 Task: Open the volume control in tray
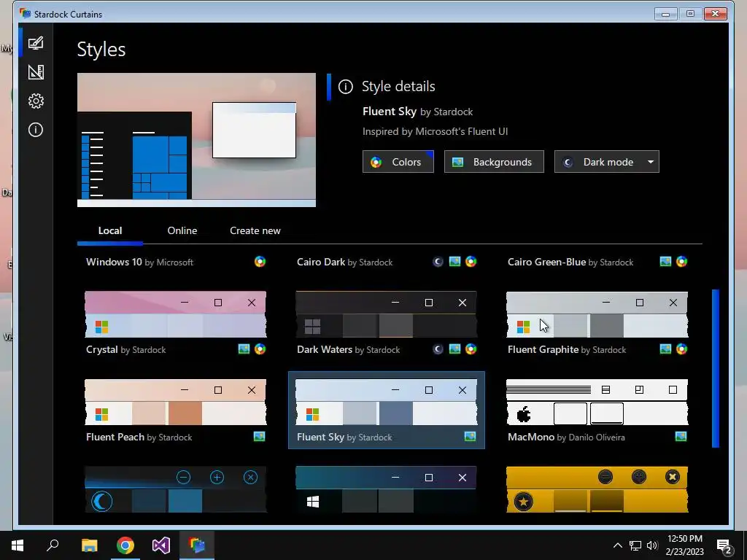[652, 545]
